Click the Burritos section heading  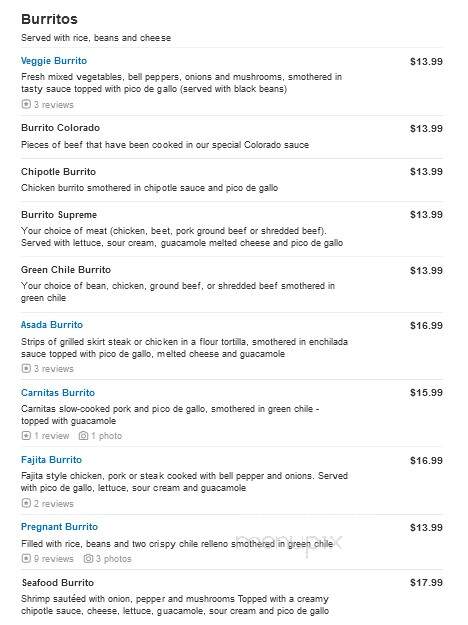pyautogui.click(x=49, y=19)
